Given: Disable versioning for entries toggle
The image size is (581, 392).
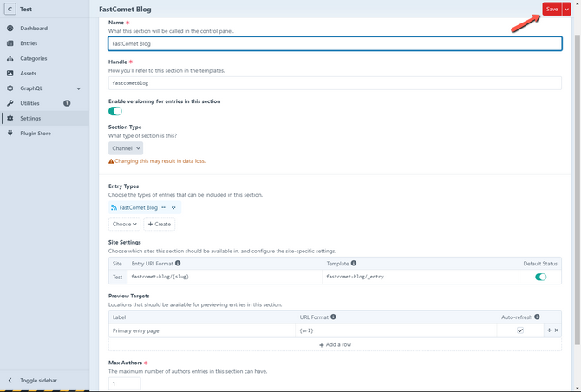Looking at the screenshot, I should click(115, 111).
